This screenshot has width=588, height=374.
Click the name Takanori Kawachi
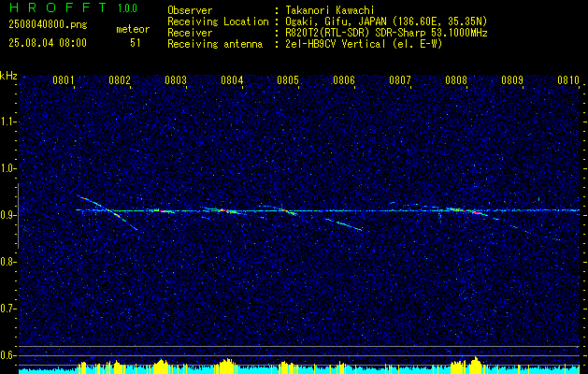[330, 10]
